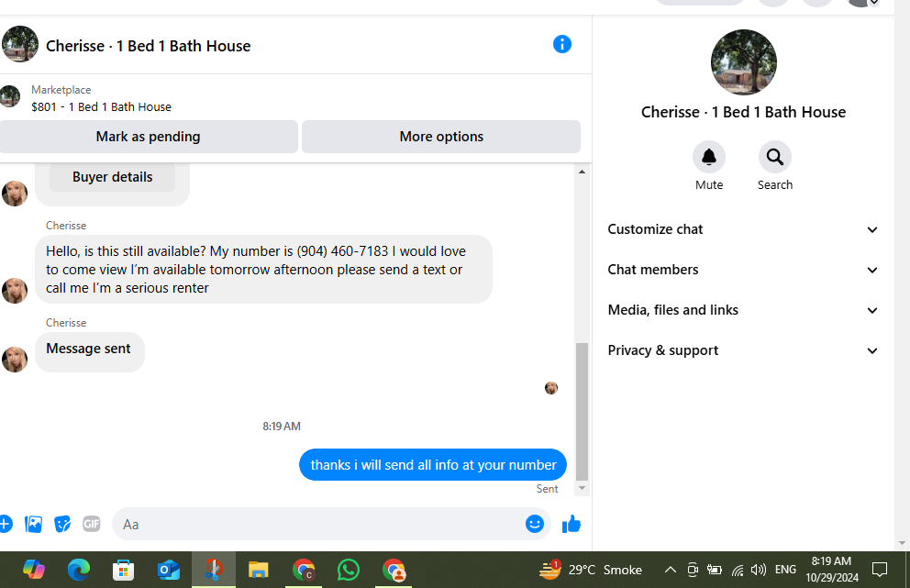Send a thumbs-up like
Image resolution: width=910 pixels, height=588 pixels.
tap(572, 524)
